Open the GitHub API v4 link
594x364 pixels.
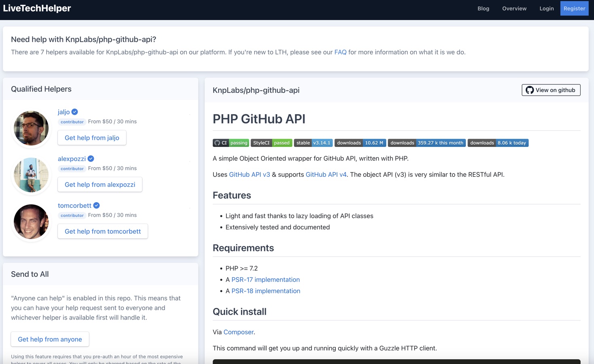(x=326, y=175)
